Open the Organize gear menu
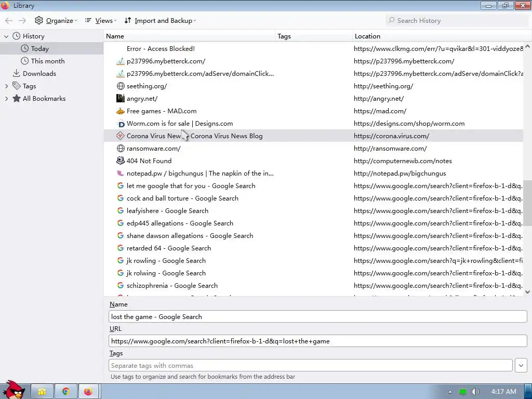Viewport: 532px width, 399px height. 56,21
